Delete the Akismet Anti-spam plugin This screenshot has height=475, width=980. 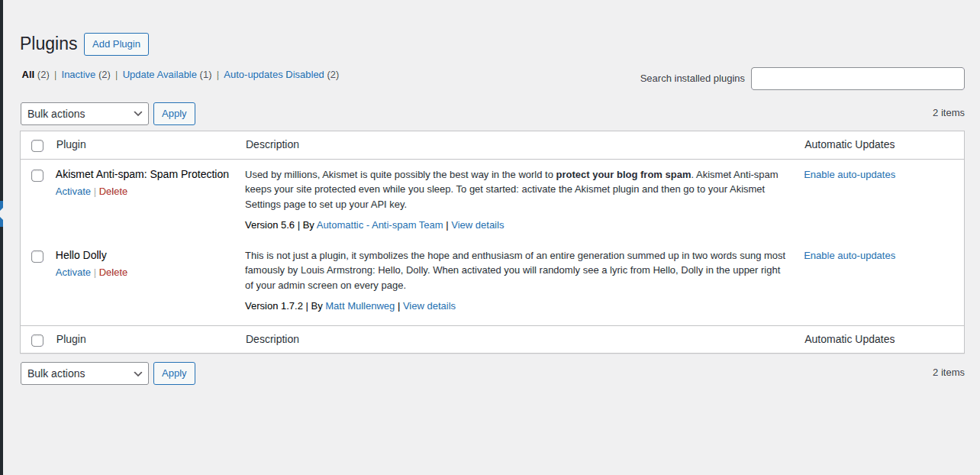(x=113, y=192)
